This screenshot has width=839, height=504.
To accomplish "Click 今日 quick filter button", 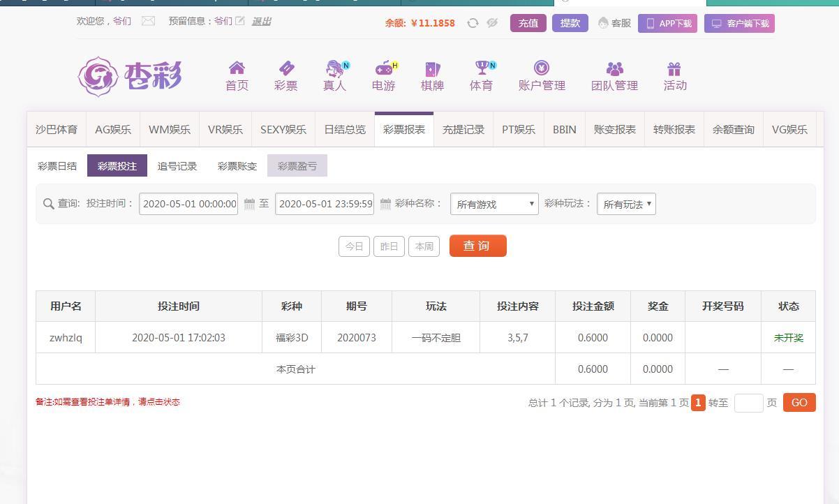I will point(354,246).
